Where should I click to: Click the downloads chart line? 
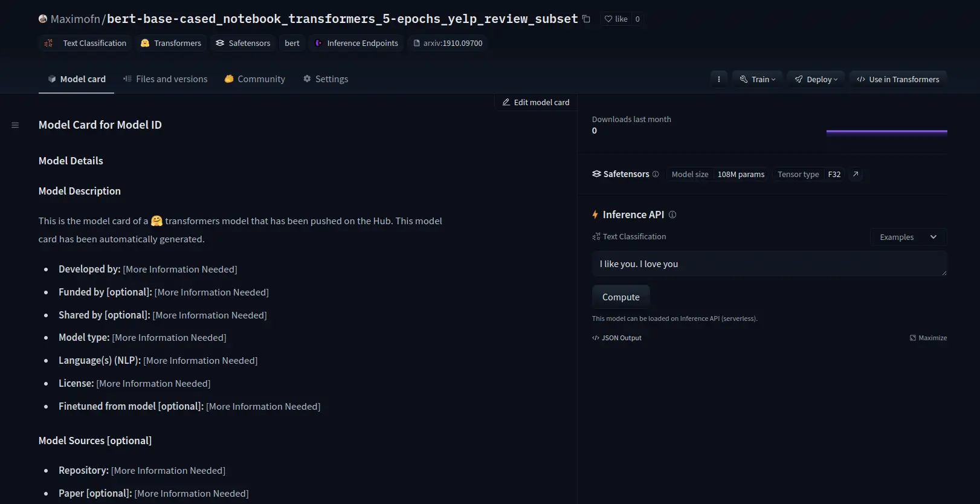pyautogui.click(x=886, y=131)
